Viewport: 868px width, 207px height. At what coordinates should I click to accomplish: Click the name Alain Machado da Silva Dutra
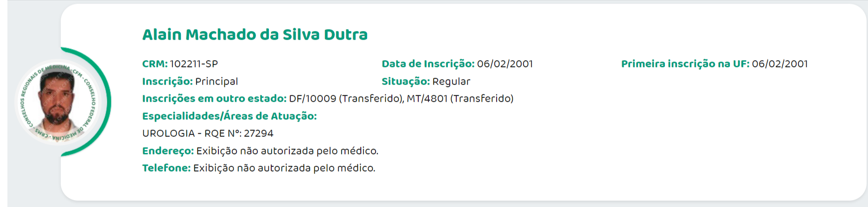point(255,35)
